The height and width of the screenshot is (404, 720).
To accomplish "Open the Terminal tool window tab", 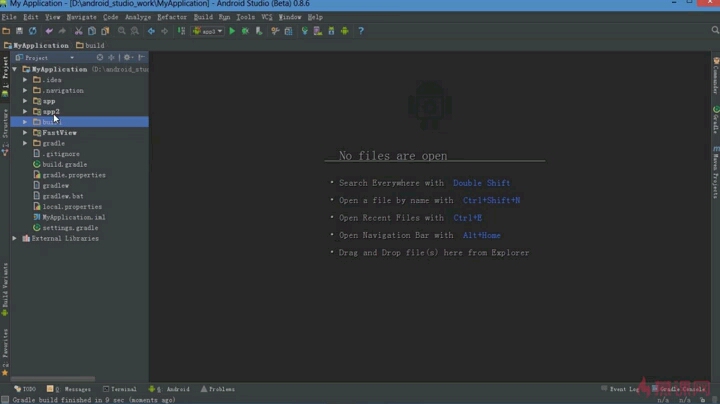I will (x=120, y=389).
